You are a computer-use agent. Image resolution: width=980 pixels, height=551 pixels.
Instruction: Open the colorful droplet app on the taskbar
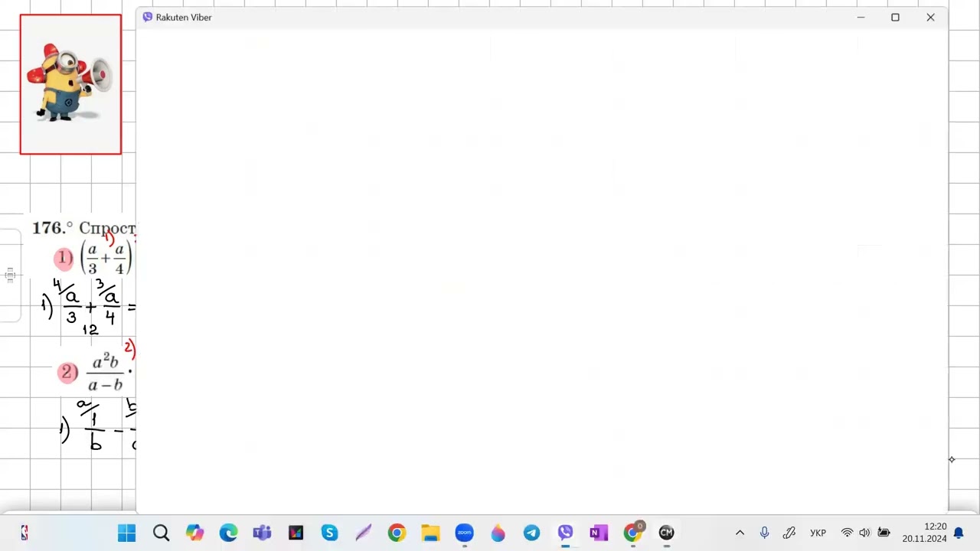click(498, 533)
